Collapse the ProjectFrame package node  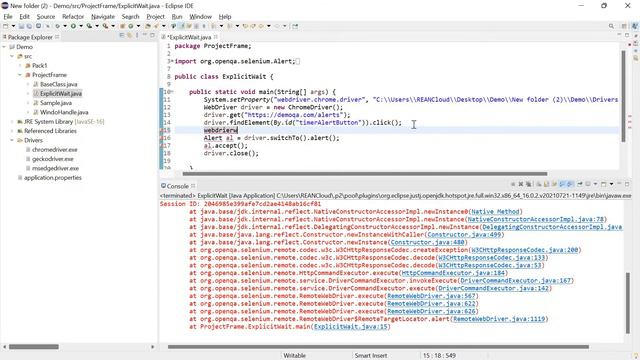[20, 75]
